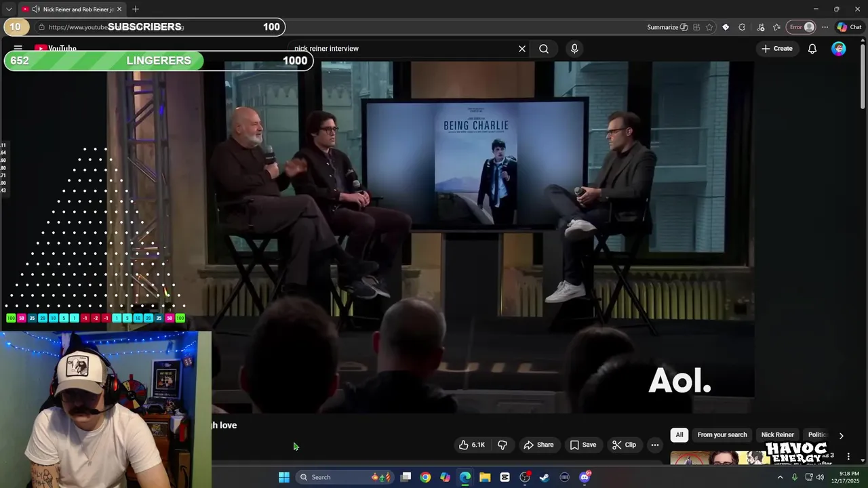
Task: Open OBS Studio from taskbar
Action: pyautogui.click(x=525, y=477)
